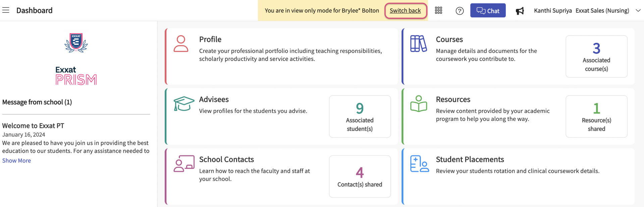Viewport: 644px width, 207px height.
Task: Open announcements megaphone icon
Action: click(x=520, y=11)
